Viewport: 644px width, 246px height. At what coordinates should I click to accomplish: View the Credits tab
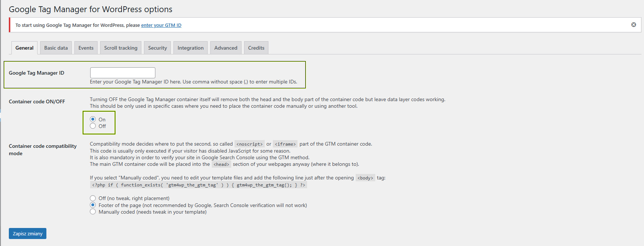tap(256, 48)
